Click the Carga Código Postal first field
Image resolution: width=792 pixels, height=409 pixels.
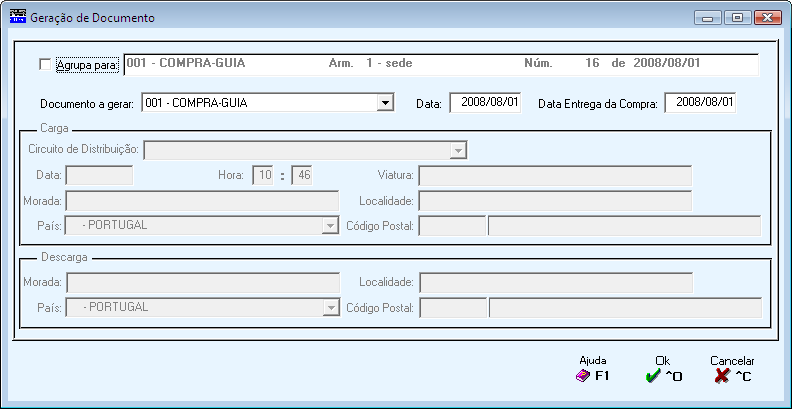click(x=453, y=226)
